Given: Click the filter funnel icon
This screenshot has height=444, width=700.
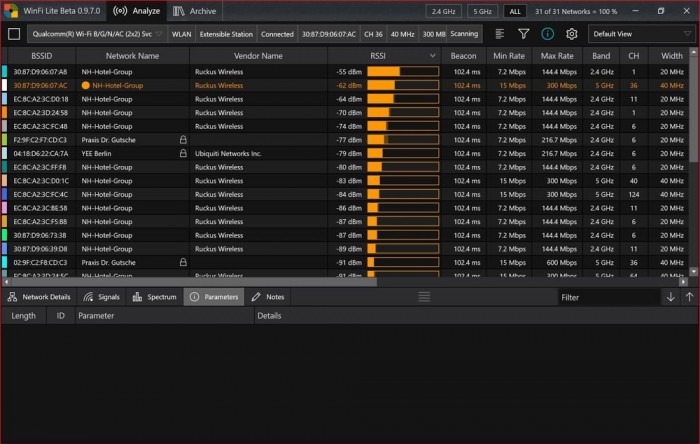Looking at the screenshot, I should [x=523, y=33].
